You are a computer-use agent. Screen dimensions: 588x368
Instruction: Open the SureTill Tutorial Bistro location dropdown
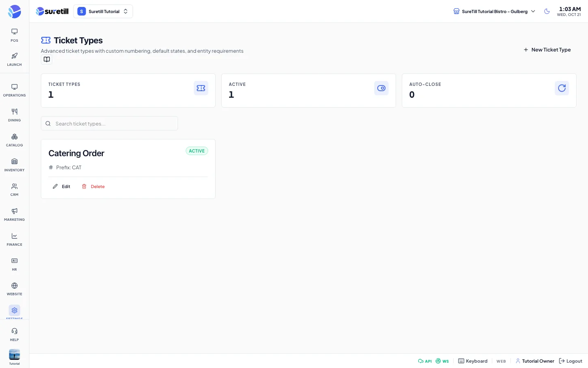494,11
